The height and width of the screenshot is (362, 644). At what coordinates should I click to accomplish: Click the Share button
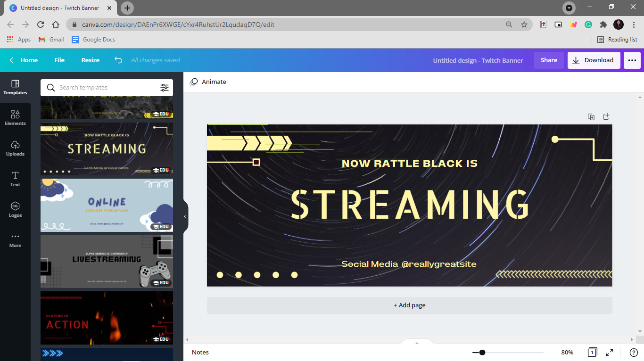coord(549,60)
